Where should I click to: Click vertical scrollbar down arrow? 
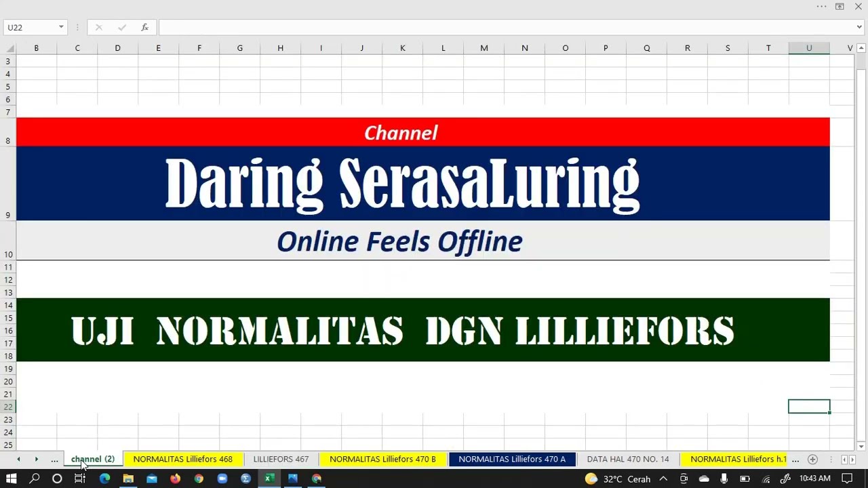[x=861, y=446]
